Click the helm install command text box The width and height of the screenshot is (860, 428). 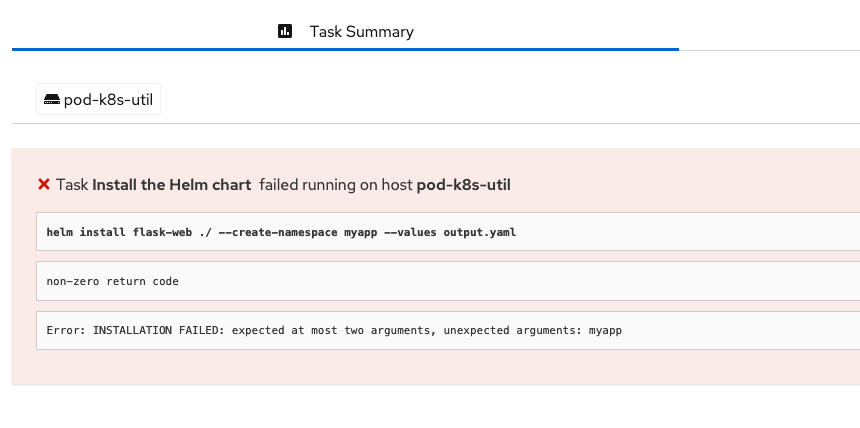tap(448, 232)
